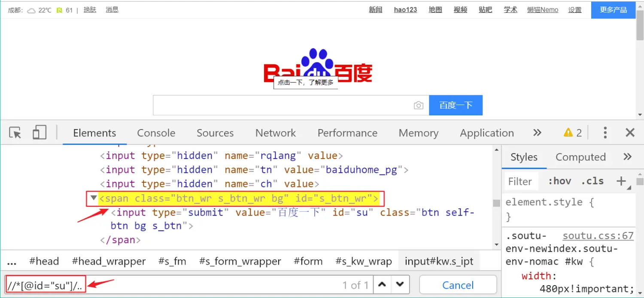The width and height of the screenshot is (644, 298).
Task: Click the Cancel search button
Action: 458,285
